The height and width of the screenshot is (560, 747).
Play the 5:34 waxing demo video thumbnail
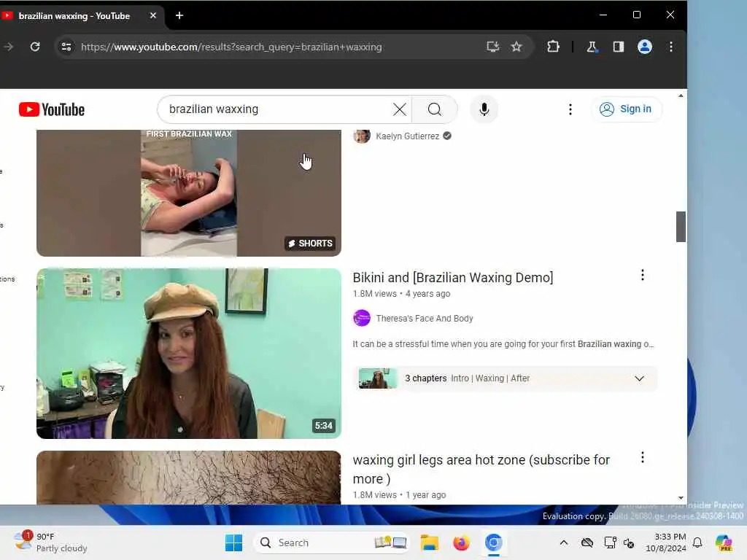point(189,354)
